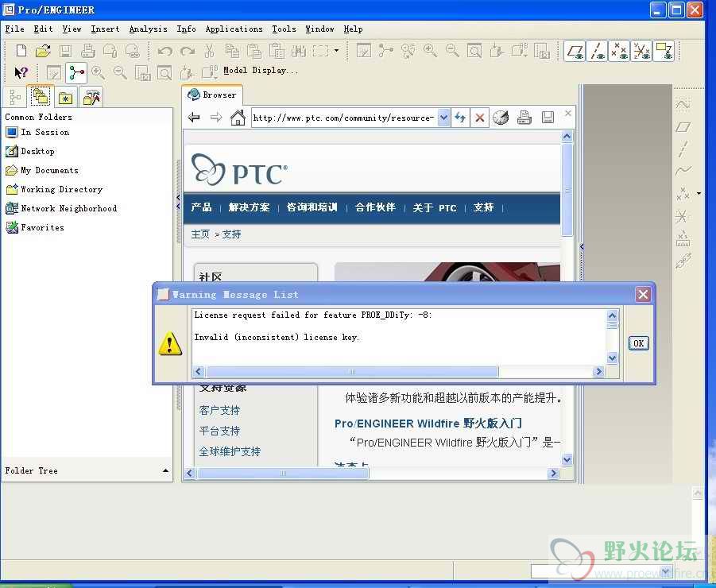The height and width of the screenshot is (588, 716).
Task: Open the 客户支持 link
Action: (x=219, y=410)
